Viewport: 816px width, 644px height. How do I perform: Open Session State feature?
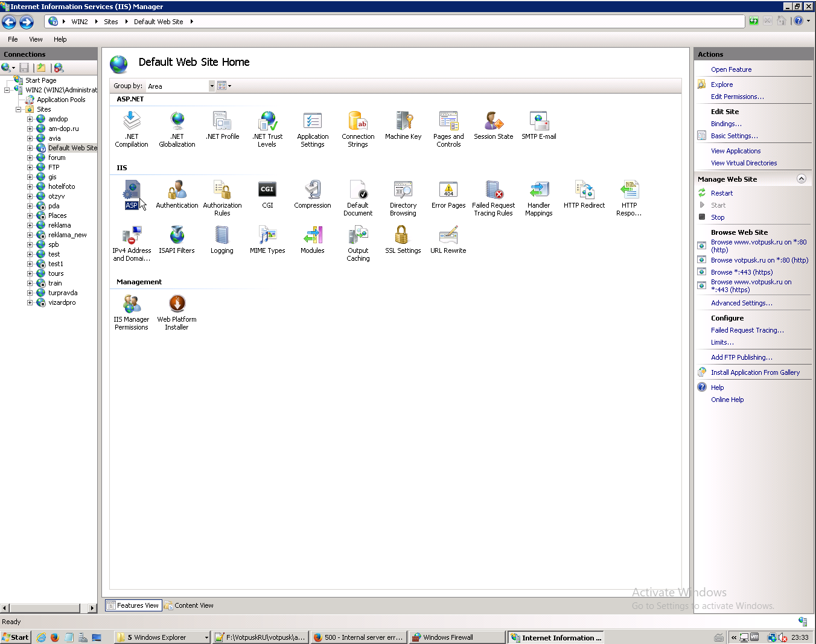494,125
